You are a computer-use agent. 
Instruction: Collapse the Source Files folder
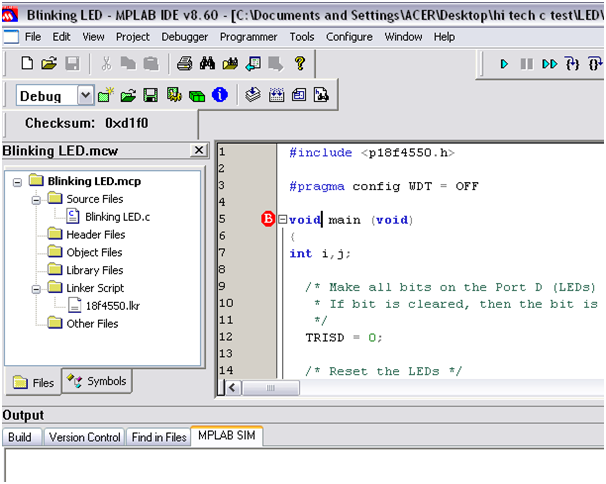pos(36,200)
